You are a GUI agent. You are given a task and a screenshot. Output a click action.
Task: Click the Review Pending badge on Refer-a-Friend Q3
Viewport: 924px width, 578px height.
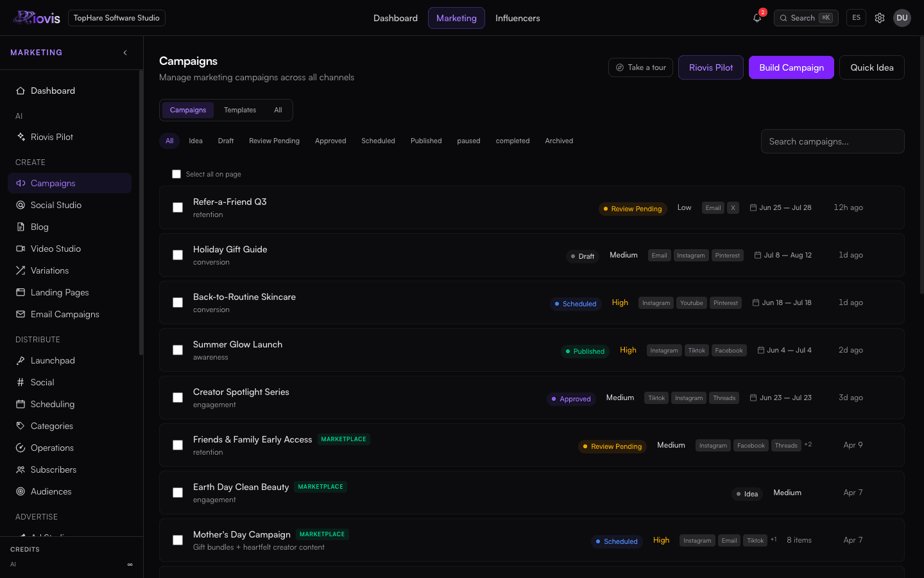point(633,209)
